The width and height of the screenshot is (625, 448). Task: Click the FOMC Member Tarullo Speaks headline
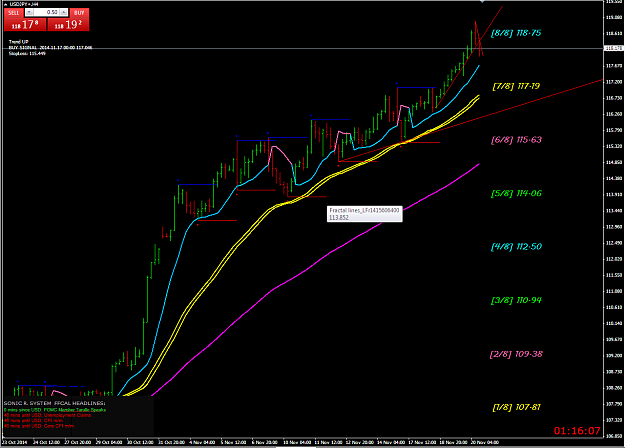tap(55, 410)
